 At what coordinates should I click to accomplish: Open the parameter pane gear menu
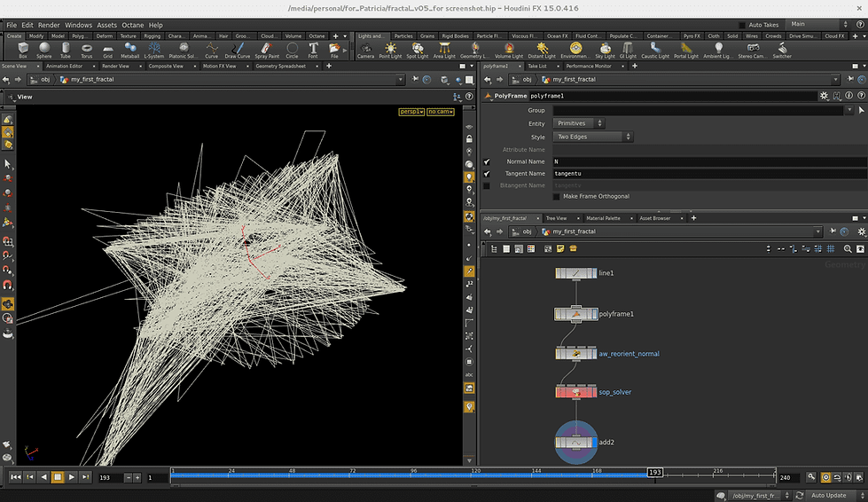point(825,96)
